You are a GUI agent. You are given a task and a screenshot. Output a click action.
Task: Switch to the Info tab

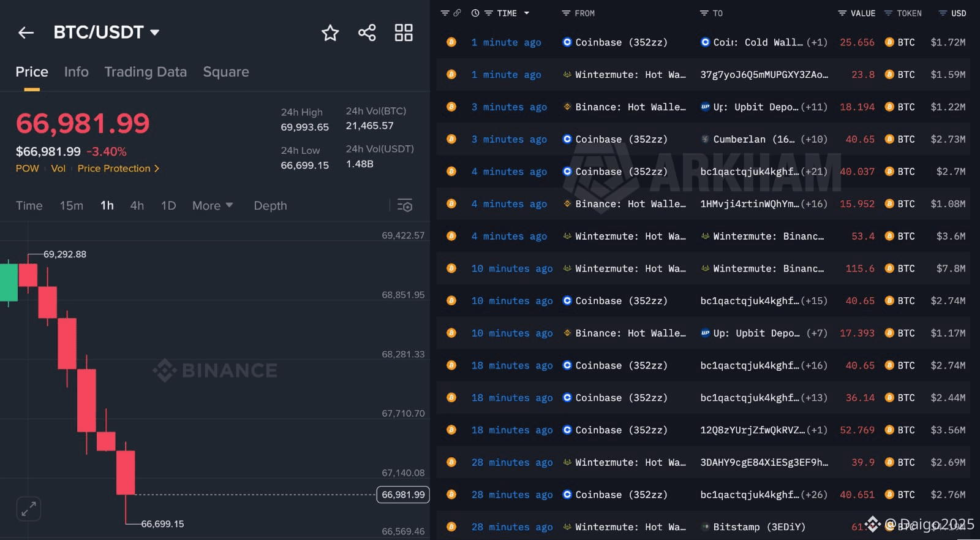coord(77,72)
